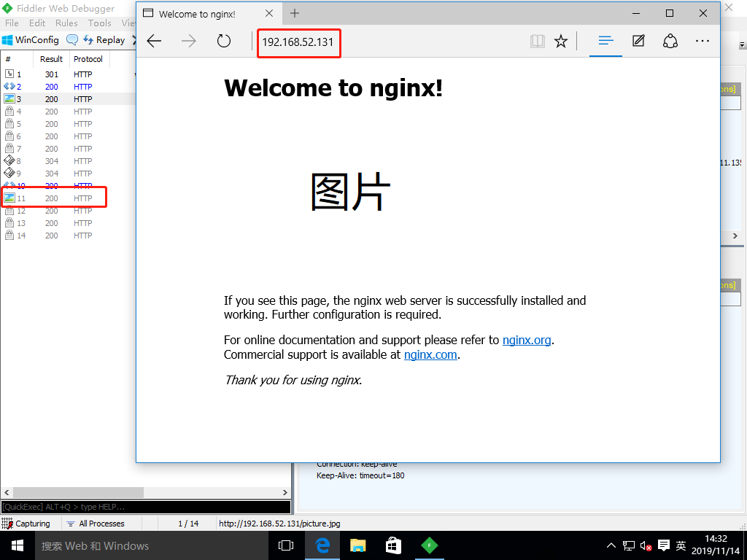Open Fiddler Tools menu
The height and width of the screenshot is (560, 747).
click(99, 23)
